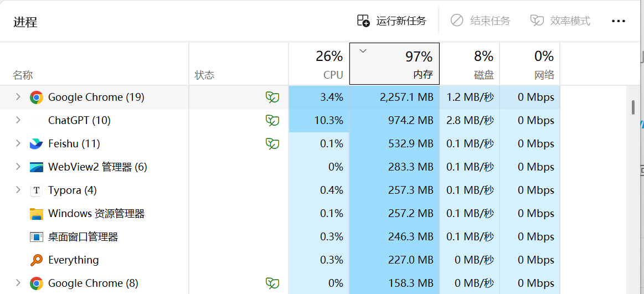Click the 运行新任务 icon

click(363, 20)
